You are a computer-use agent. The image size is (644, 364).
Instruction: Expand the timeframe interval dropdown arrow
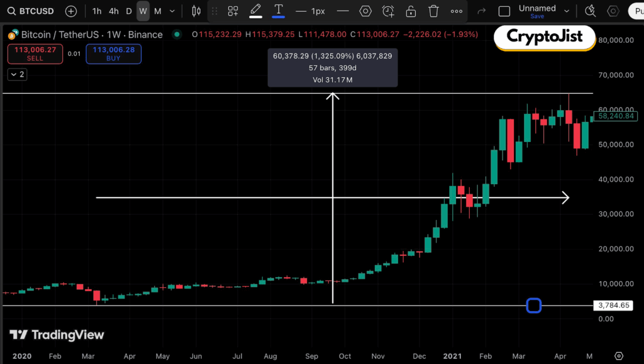click(x=172, y=11)
